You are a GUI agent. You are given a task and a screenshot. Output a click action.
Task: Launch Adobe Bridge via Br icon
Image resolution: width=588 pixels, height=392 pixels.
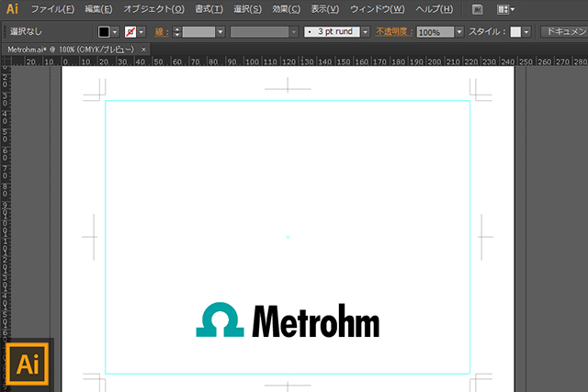point(478,9)
